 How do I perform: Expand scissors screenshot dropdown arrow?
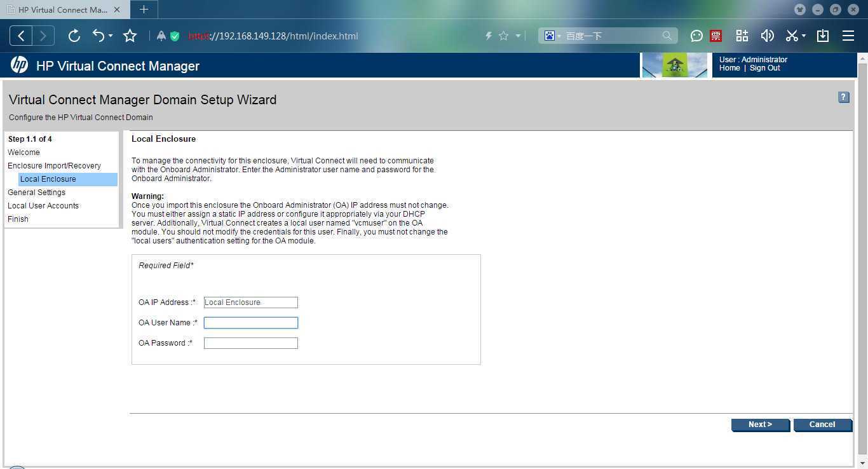pos(804,36)
